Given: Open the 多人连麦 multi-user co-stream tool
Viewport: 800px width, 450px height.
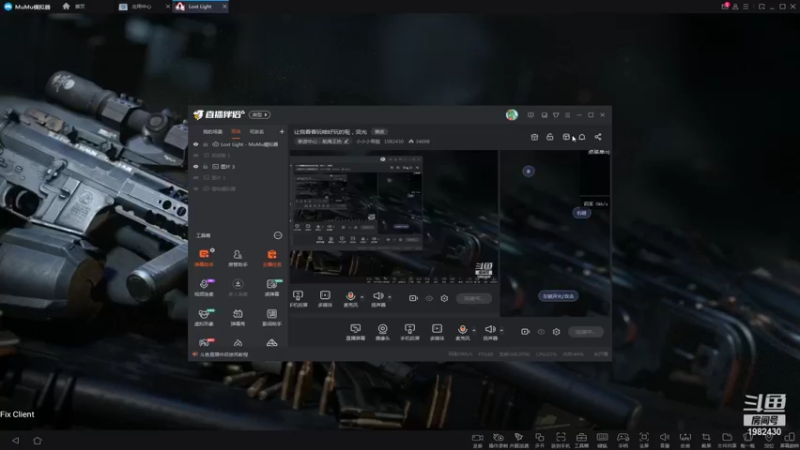Looking at the screenshot, I should point(238,287).
